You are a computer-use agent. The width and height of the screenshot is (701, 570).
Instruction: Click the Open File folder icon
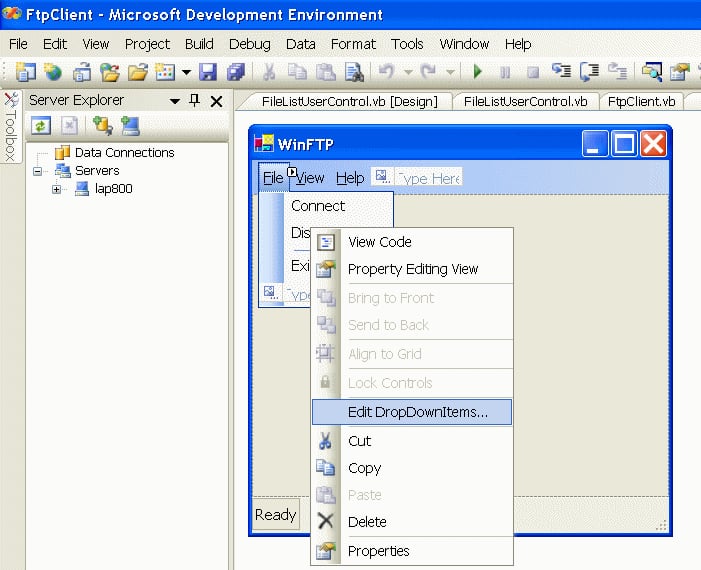click(x=138, y=72)
